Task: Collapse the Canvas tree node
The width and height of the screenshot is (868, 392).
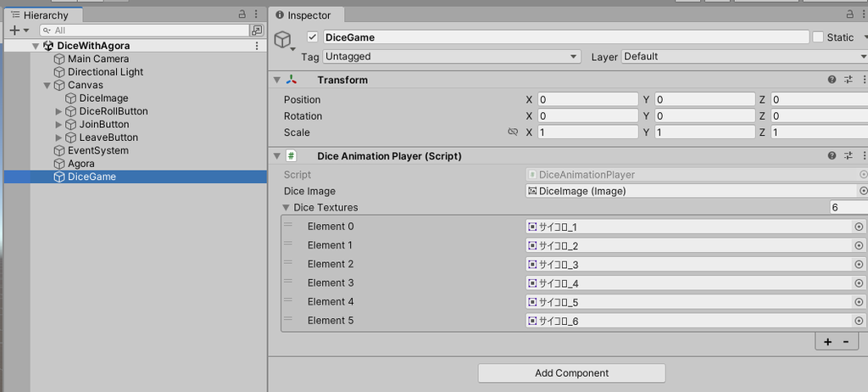Action: 47,86
